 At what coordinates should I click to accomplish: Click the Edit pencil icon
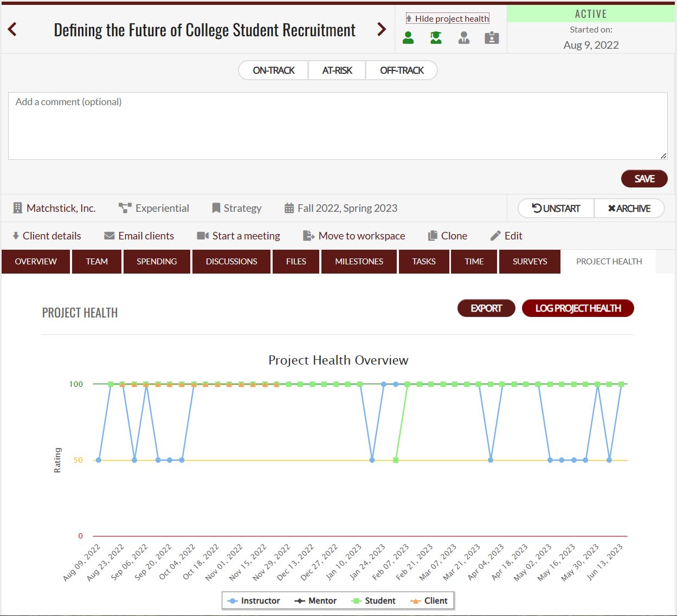(497, 235)
